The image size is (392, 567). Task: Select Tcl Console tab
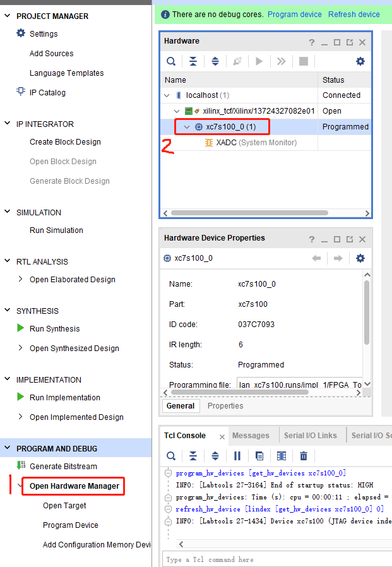(x=185, y=436)
